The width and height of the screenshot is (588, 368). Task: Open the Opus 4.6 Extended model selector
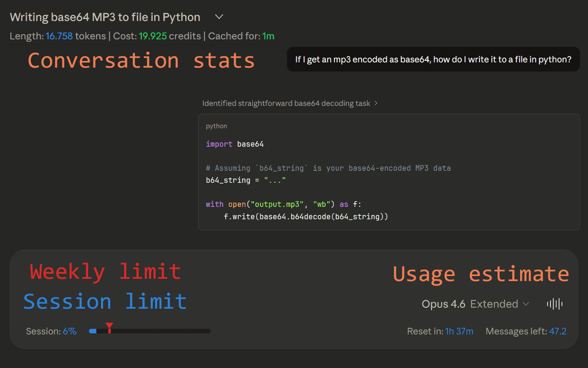(475, 304)
